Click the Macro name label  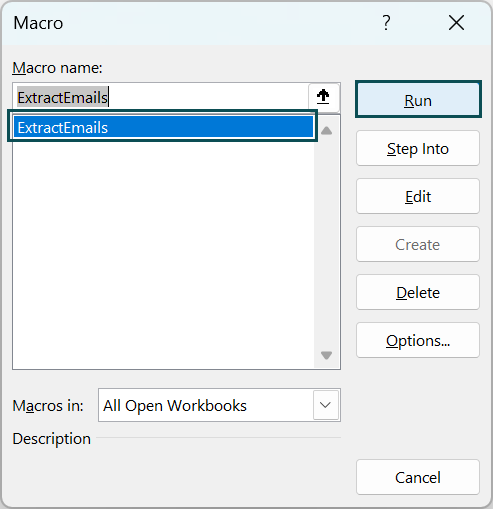coord(57,68)
